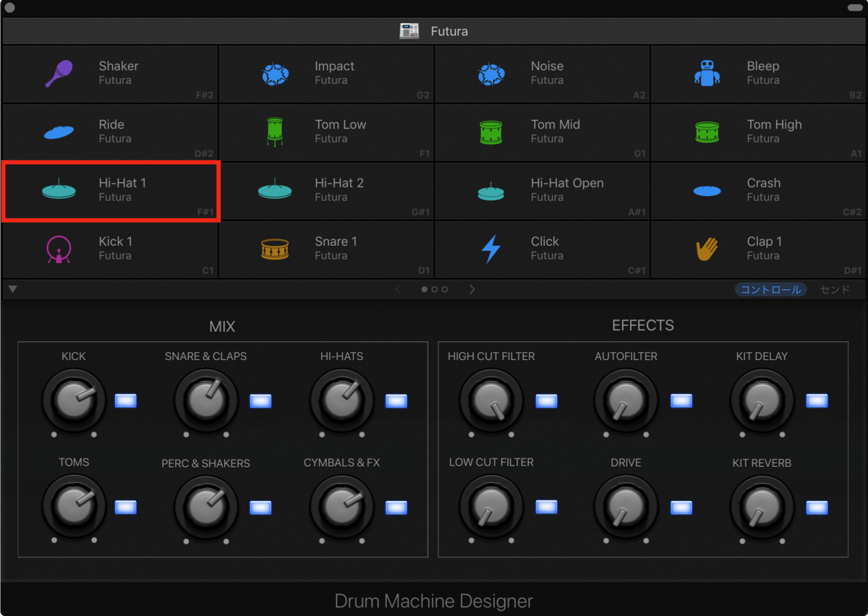The height and width of the screenshot is (616, 868).
Task: Click the CYMBALS & FX volume knob
Action: click(342, 507)
